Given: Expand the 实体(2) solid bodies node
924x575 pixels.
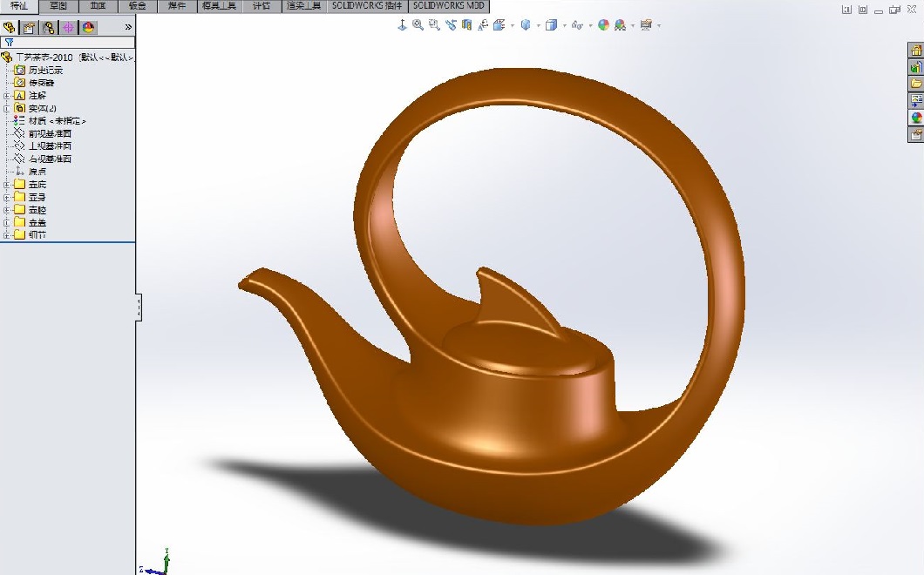Looking at the screenshot, I should (x=6, y=108).
